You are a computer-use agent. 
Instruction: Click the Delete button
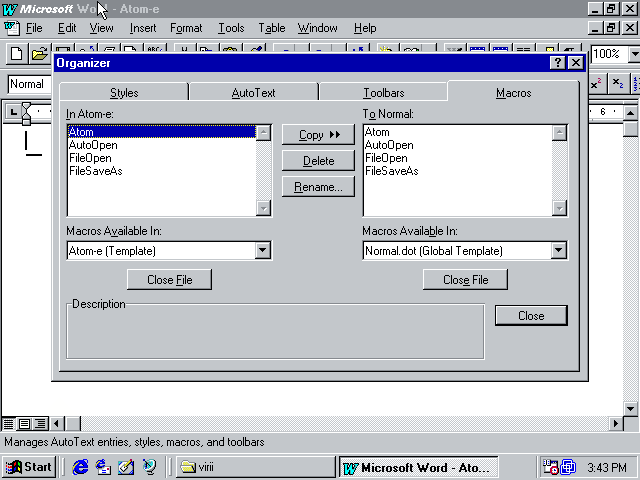tap(318, 161)
